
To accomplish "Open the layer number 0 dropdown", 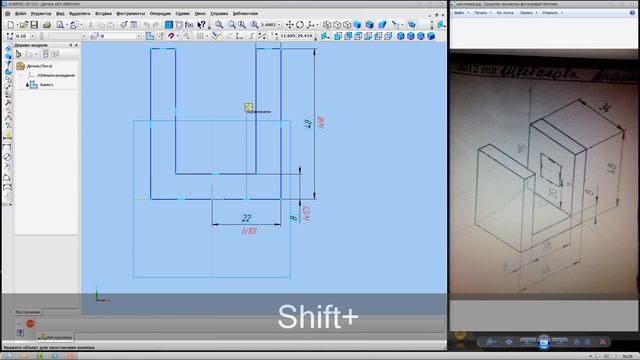I will click(x=139, y=36).
